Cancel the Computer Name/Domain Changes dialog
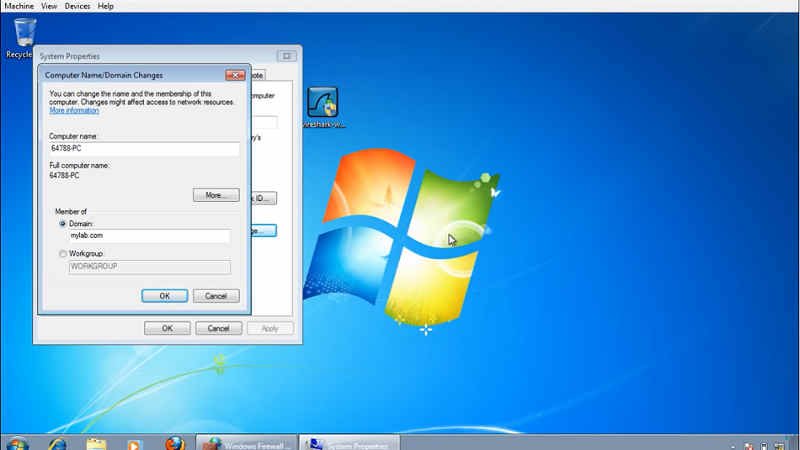 coord(216,296)
